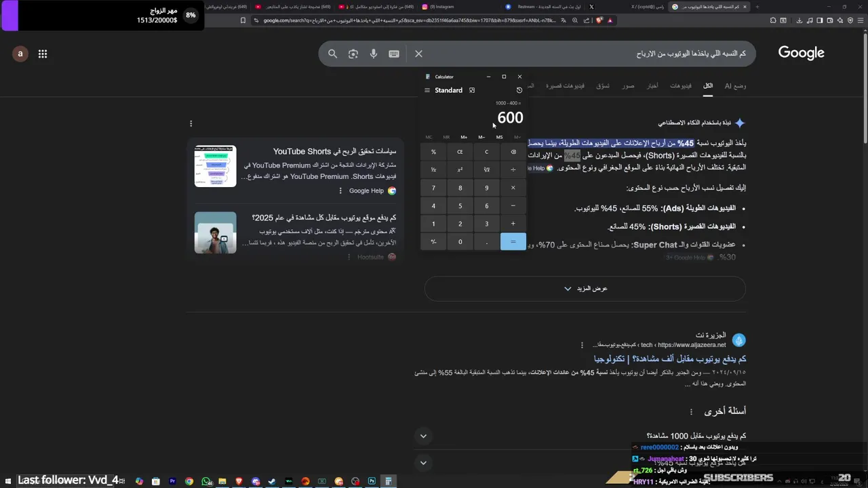Open the flowchart thumbnail of Google Help result
Image resolution: width=868 pixels, height=488 pixels.
[216, 166]
